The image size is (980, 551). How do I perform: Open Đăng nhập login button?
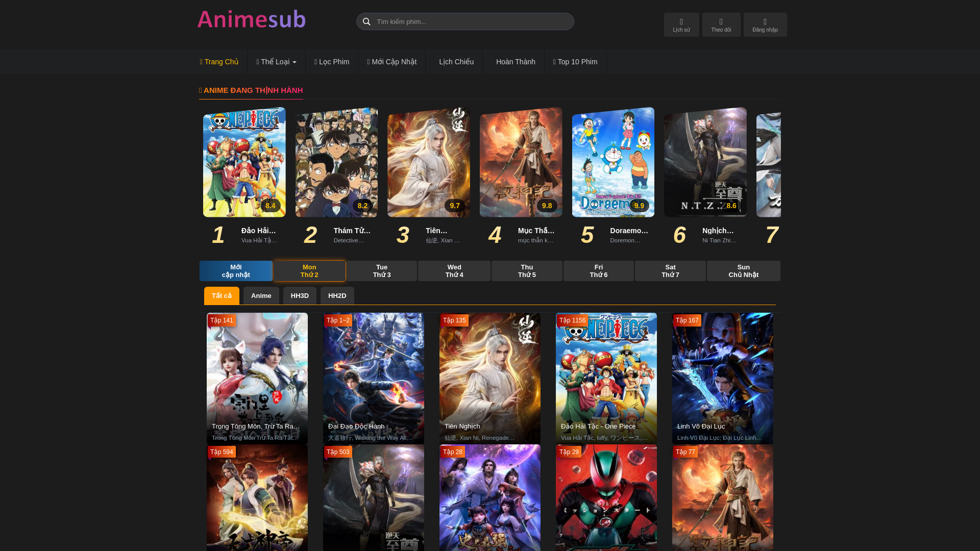coord(765,24)
